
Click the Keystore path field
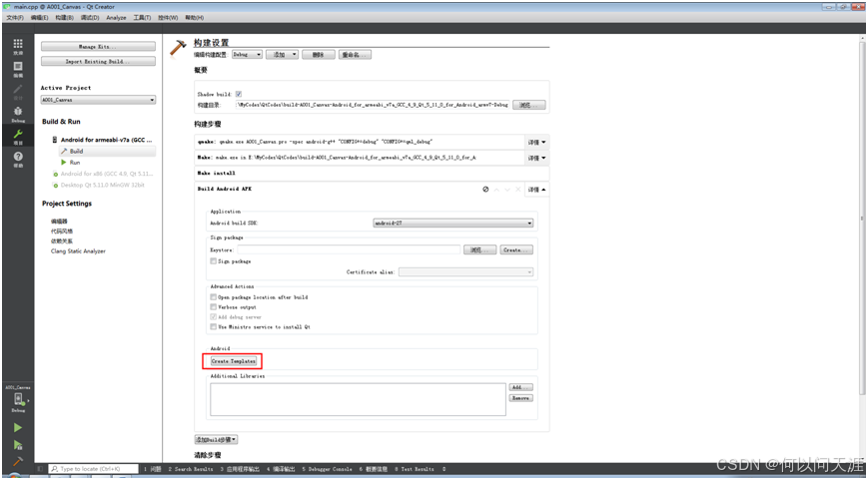(x=349, y=249)
